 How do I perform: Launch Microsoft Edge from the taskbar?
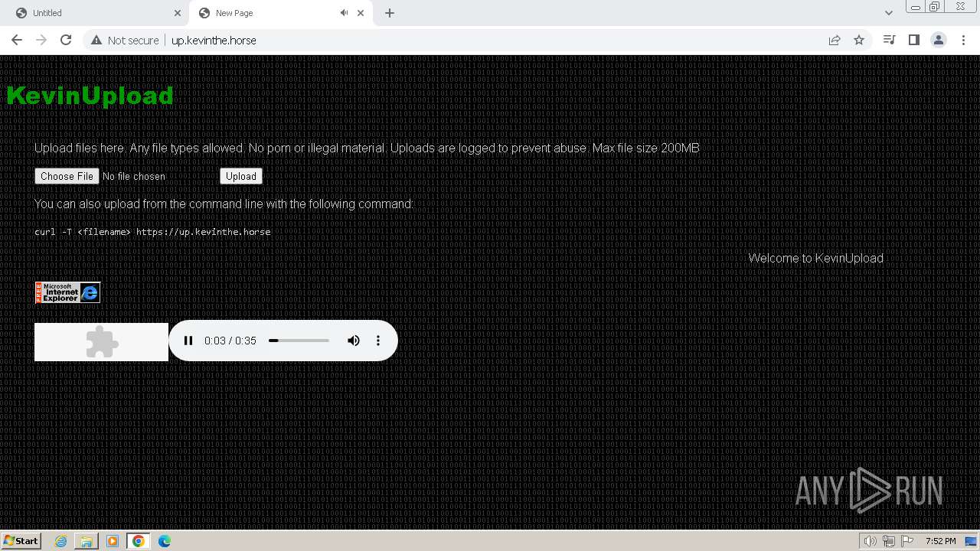(165, 541)
